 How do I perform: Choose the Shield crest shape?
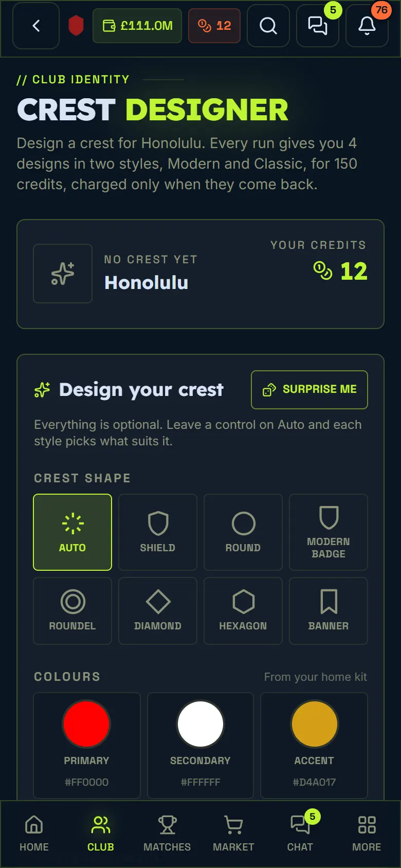click(158, 532)
